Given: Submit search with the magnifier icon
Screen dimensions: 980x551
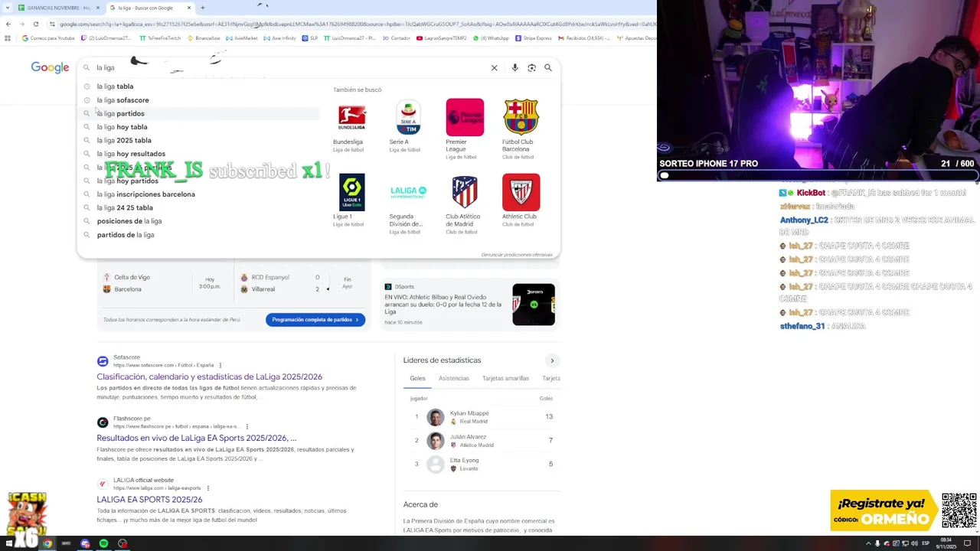Looking at the screenshot, I should (x=548, y=68).
